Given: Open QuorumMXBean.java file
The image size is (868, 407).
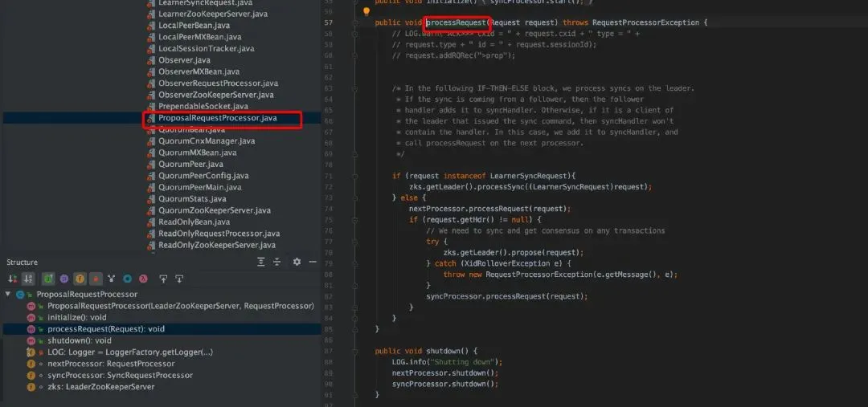Looking at the screenshot, I should tap(197, 153).
